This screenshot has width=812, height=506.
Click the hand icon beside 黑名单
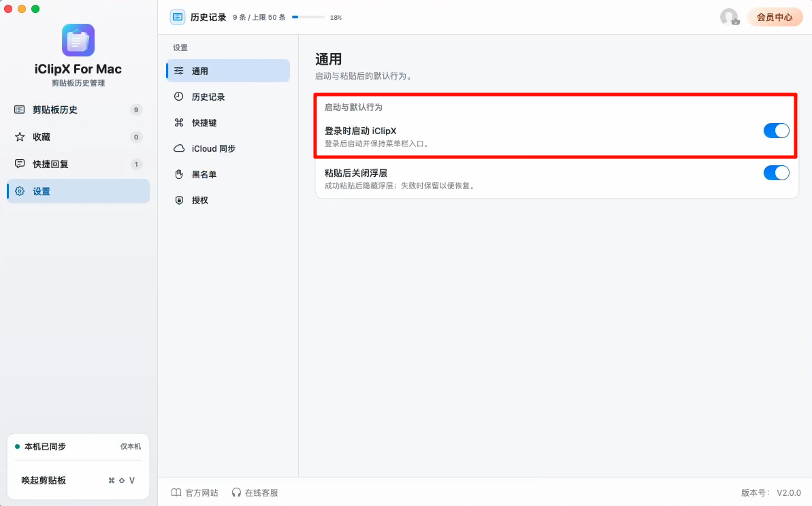[x=178, y=174]
